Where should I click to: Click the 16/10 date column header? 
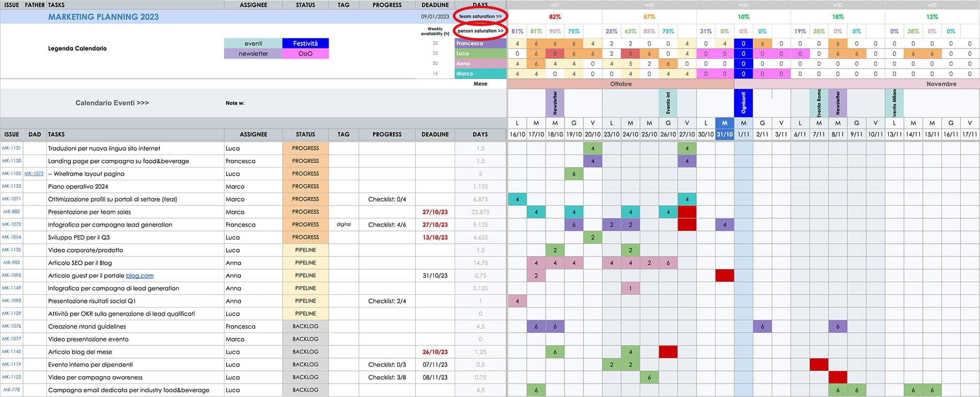click(x=517, y=134)
